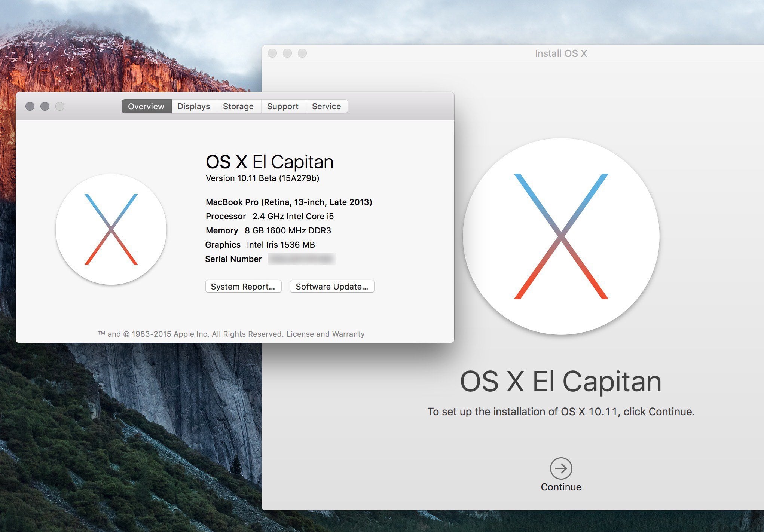Click the large El Capitan installer logo
Viewport: 764px width, 532px height.
561,236
